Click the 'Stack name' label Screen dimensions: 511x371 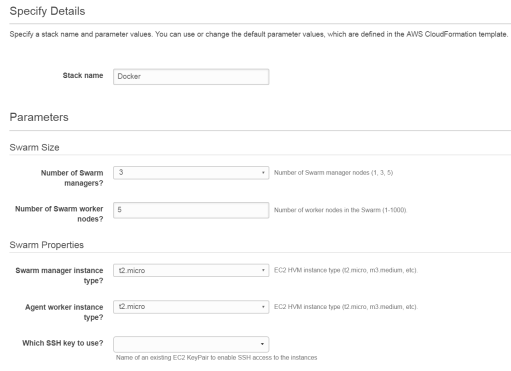click(83, 76)
